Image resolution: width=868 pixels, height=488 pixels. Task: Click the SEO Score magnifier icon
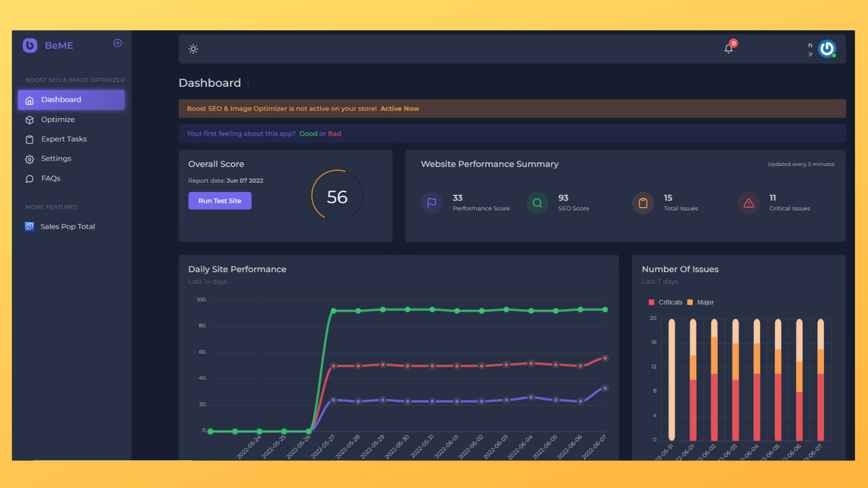pyautogui.click(x=537, y=203)
